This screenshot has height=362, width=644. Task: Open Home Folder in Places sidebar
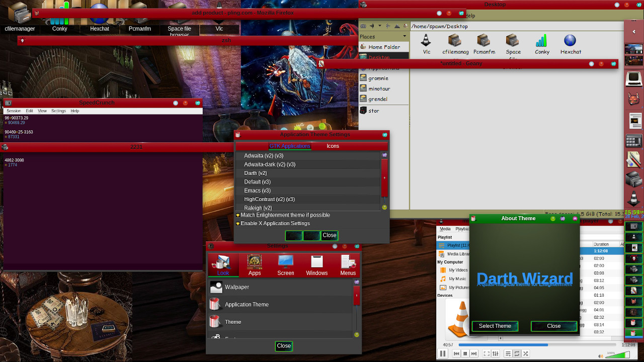pyautogui.click(x=383, y=47)
